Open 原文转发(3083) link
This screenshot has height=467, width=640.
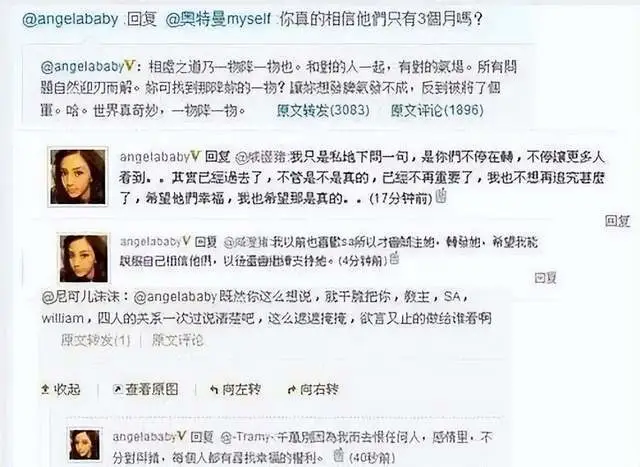[x=323, y=110]
